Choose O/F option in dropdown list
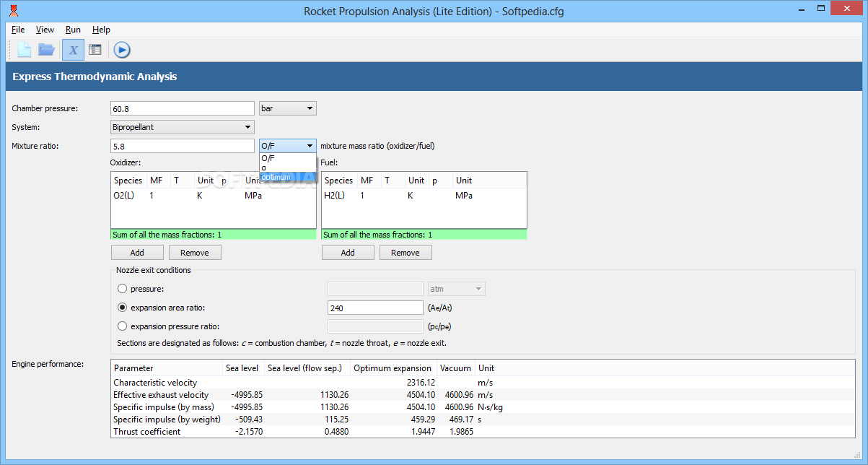This screenshot has height=465, width=868. tap(287, 157)
